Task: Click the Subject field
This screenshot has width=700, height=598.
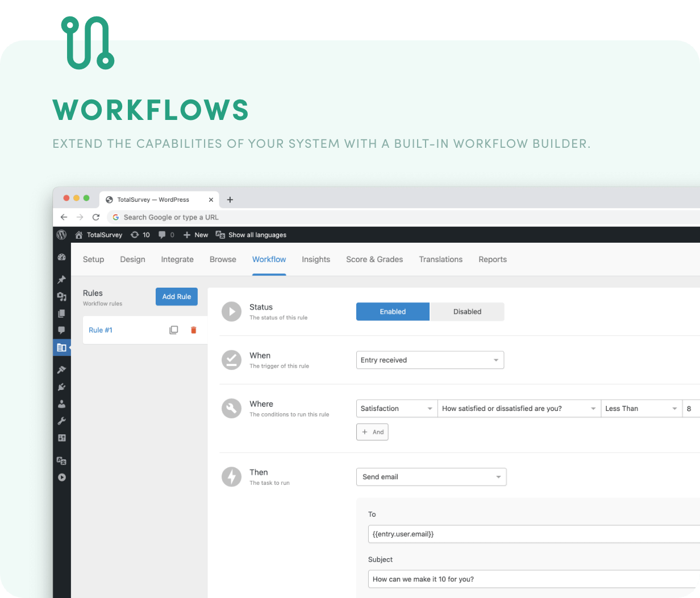Action: [534, 579]
